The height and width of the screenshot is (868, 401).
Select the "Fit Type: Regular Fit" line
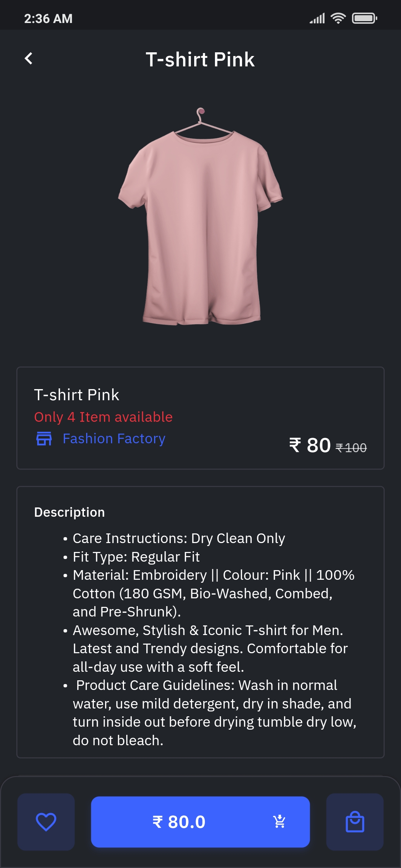pos(136,557)
